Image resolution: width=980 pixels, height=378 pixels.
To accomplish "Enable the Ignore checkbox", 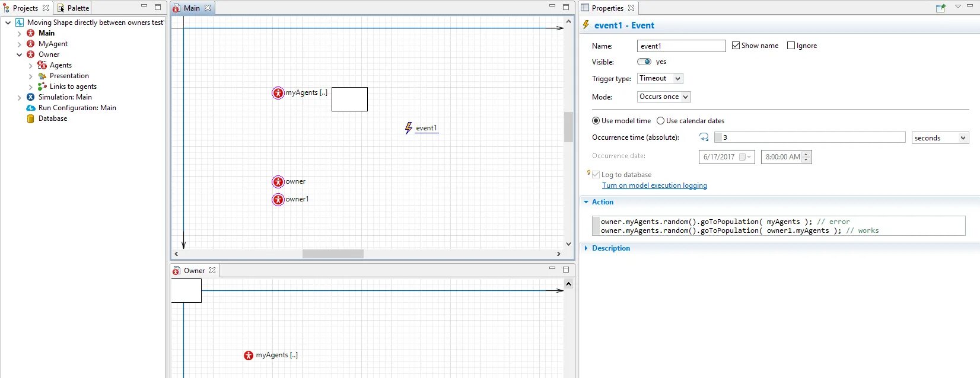I will (791, 46).
